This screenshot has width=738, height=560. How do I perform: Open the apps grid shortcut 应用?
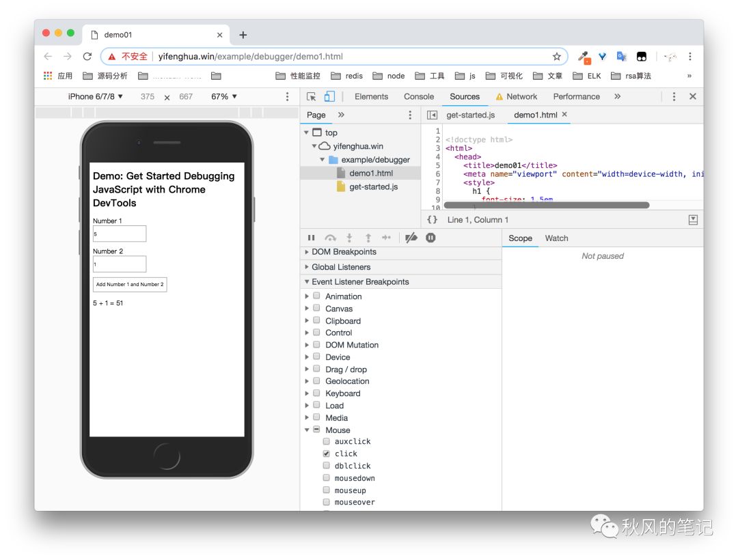click(x=58, y=76)
